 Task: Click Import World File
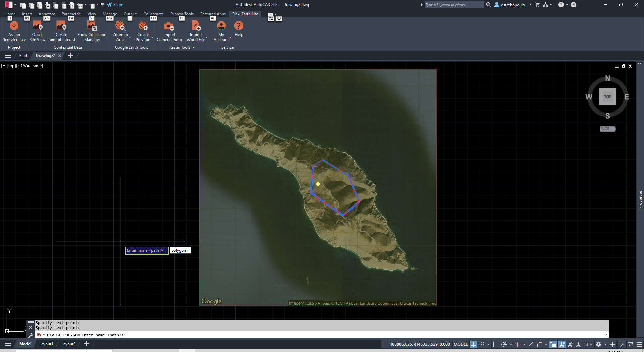point(196,31)
